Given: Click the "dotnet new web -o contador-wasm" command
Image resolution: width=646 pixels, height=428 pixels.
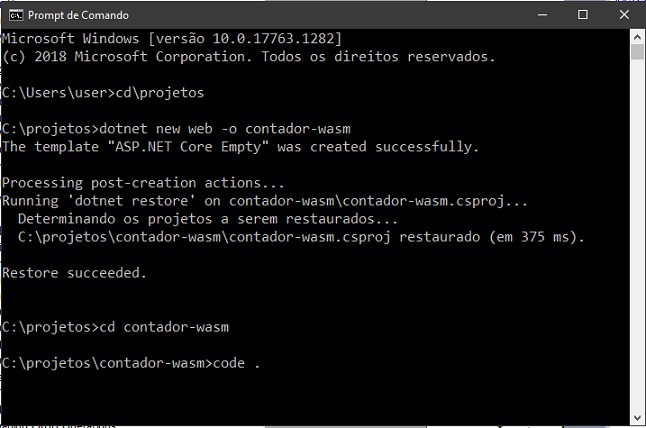Looking at the screenshot, I should tap(177, 129).
